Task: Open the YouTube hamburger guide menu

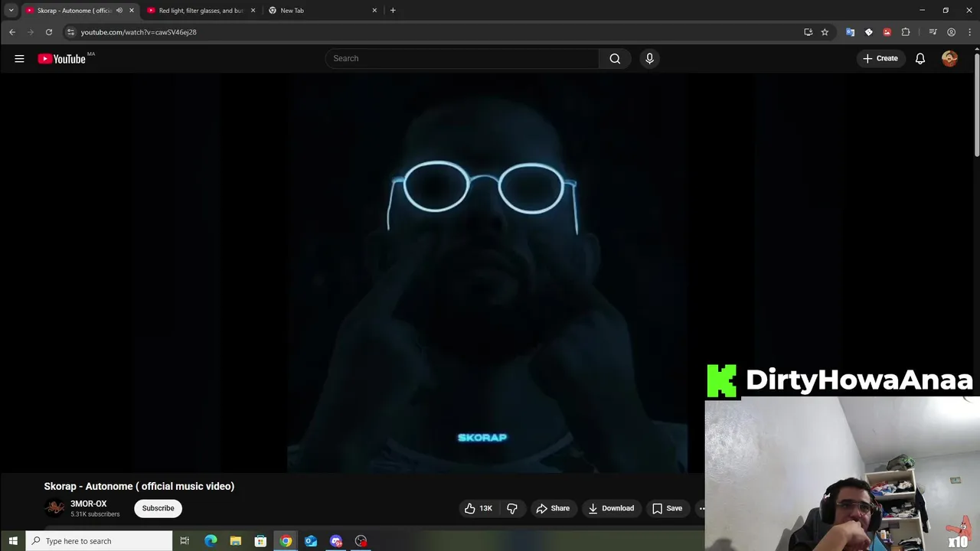Action: tap(19, 58)
